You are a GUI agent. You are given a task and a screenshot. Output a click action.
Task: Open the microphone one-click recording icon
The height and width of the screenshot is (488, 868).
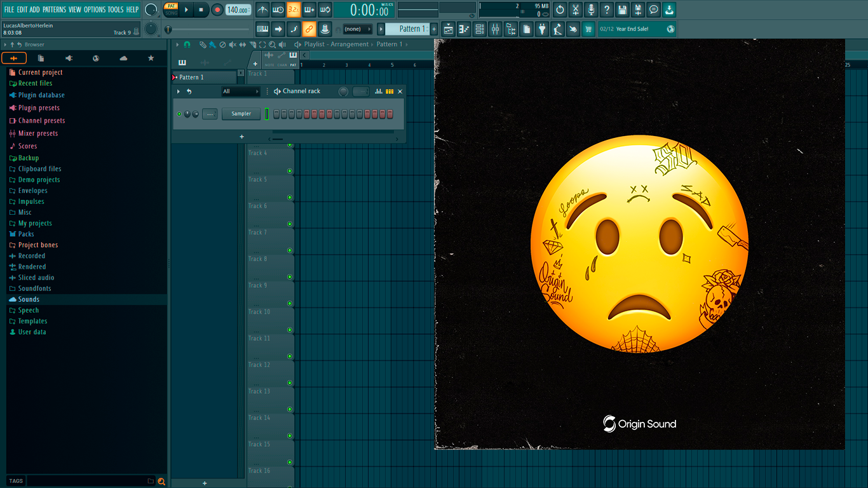(591, 10)
